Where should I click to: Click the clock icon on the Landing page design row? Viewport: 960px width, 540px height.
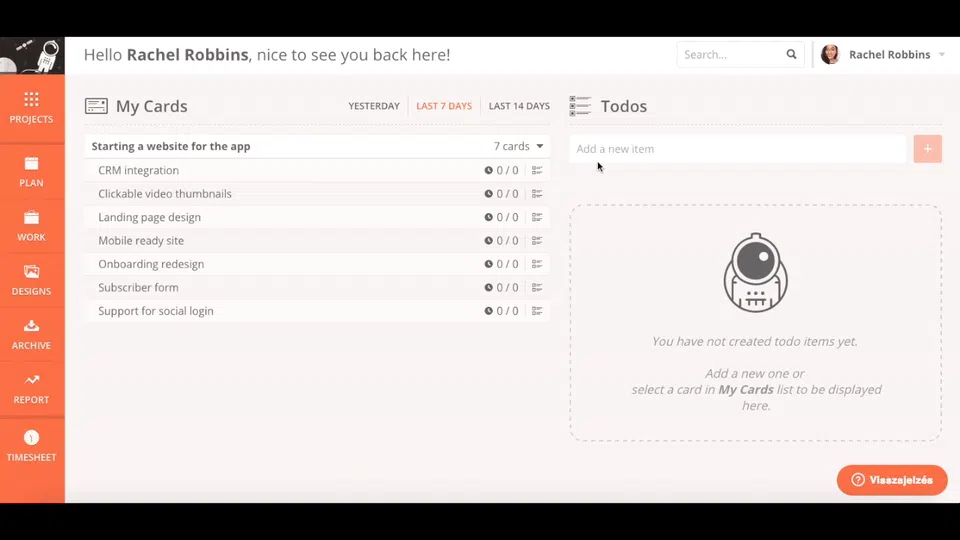pyautogui.click(x=489, y=217)
